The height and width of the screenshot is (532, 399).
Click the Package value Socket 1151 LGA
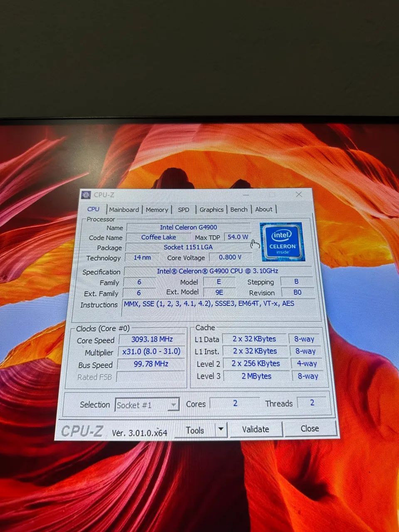click(x=188, y=247)
